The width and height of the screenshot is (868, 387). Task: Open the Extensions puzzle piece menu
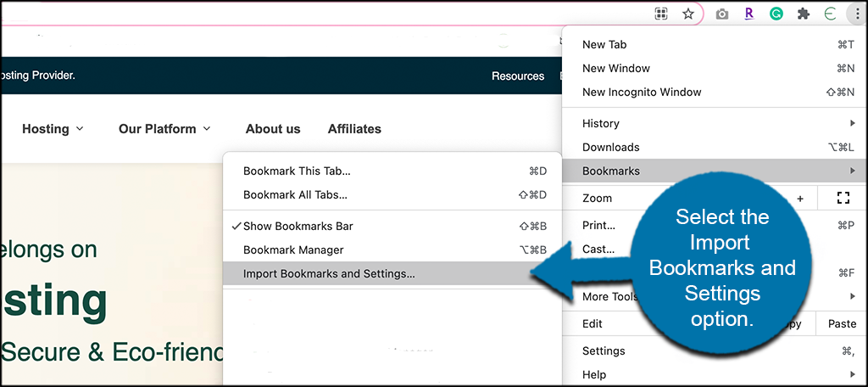point(803,14)
